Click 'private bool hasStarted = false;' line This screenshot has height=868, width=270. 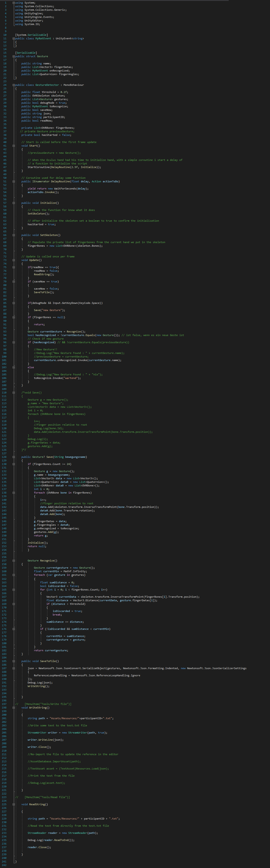(46, 135)
